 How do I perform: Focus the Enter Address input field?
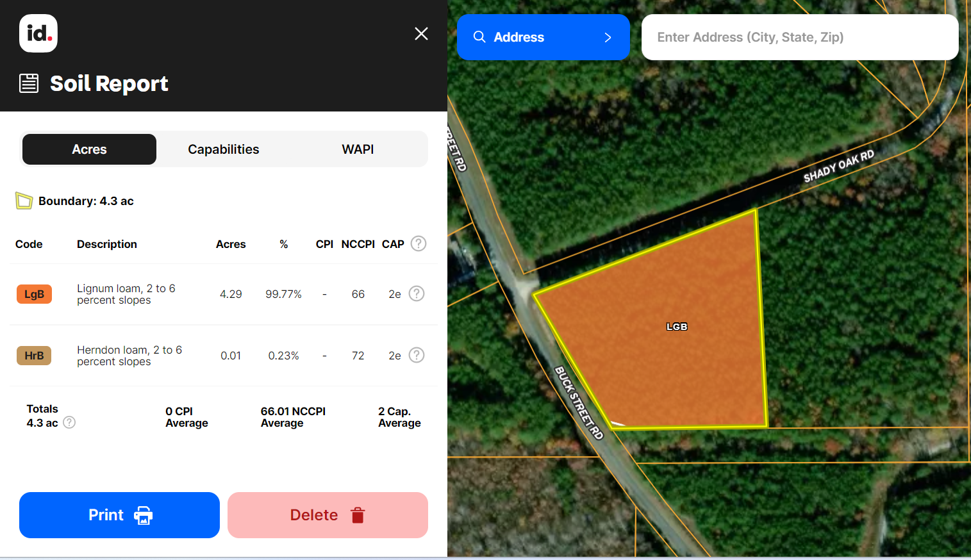point(799,37)
